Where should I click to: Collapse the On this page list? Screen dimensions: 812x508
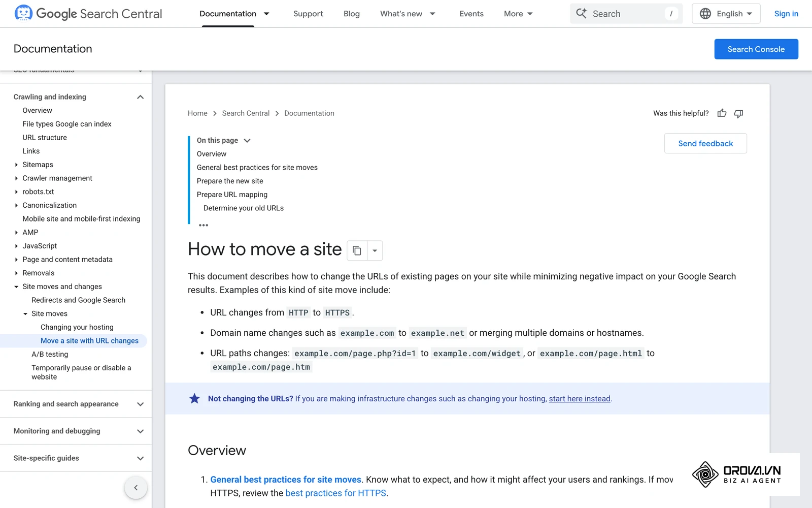click(247, 141)
